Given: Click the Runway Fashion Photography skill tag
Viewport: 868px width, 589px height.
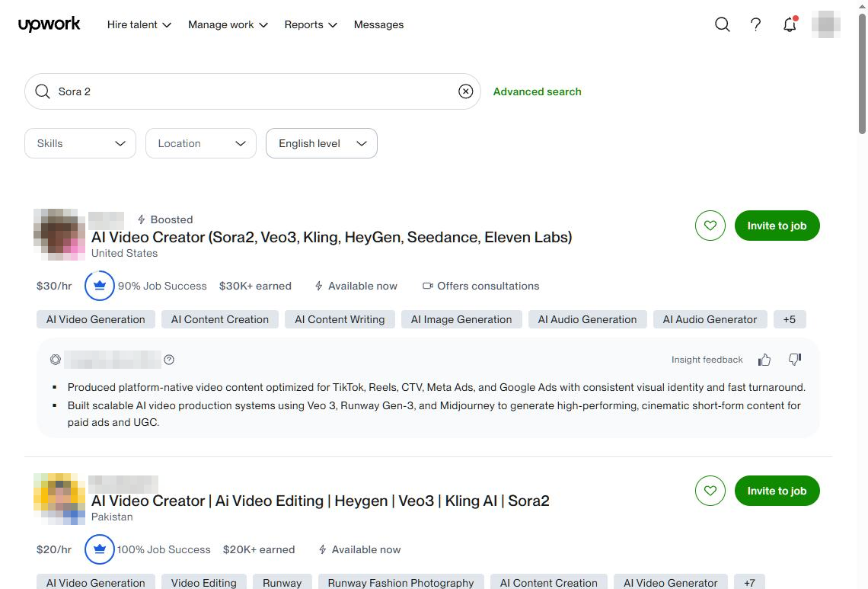Looking at the screenshot, I should pos(400,583).
